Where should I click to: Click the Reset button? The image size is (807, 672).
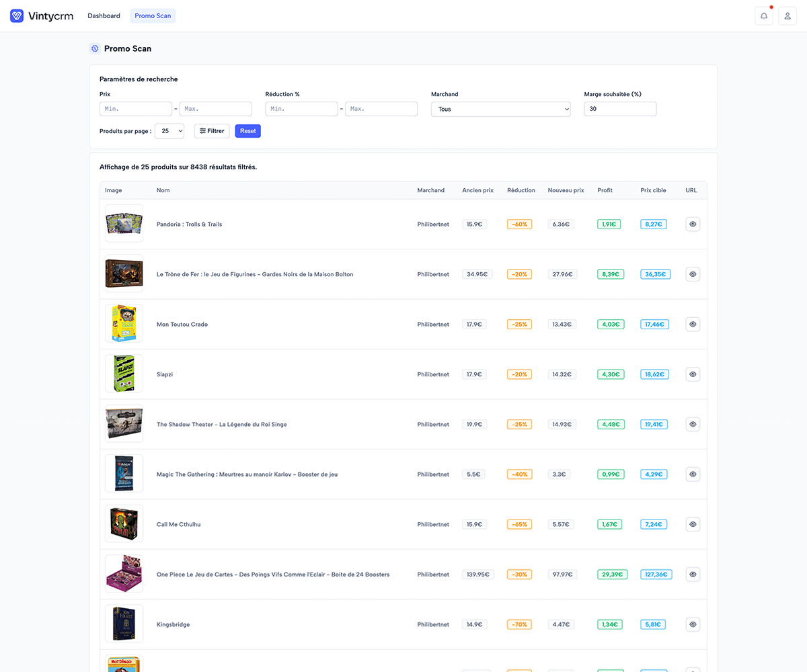click(x=247, y=131)
